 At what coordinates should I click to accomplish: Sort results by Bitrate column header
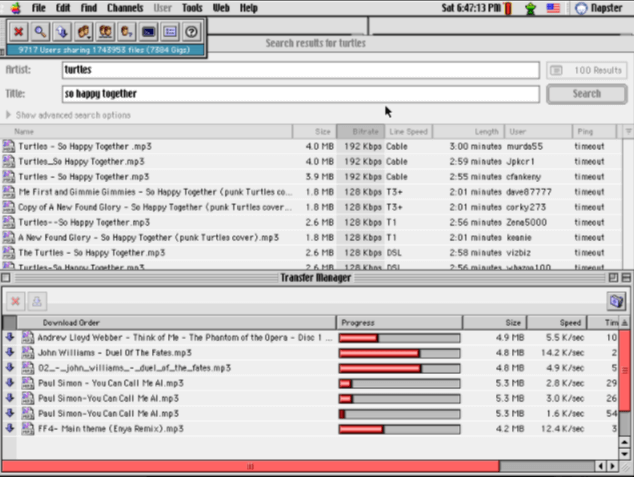click(x=360, y=131)
